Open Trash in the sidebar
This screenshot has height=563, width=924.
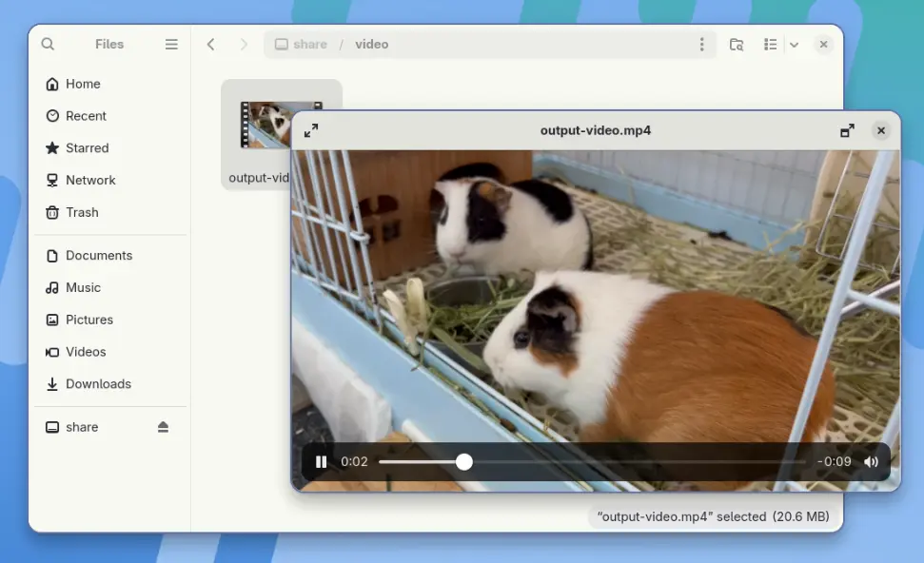click(x=110, y=213)
